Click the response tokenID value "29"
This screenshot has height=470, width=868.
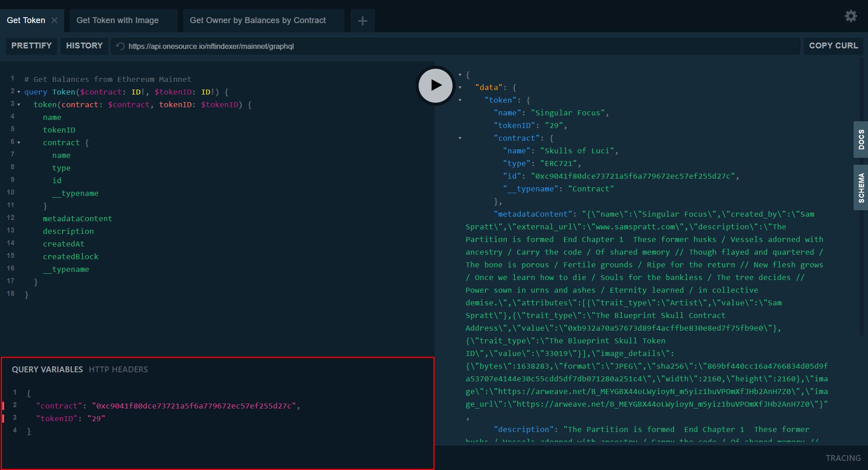[554, 125]
